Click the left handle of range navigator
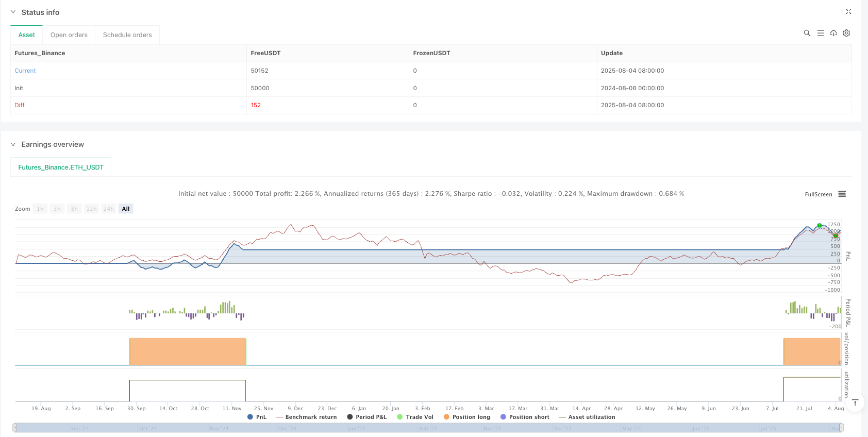Viewport: 868px width, 437px height. click(x=15, y=427)
